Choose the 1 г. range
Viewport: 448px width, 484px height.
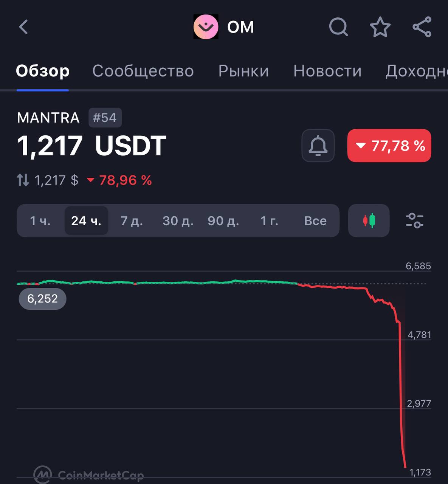click(270, 221)
